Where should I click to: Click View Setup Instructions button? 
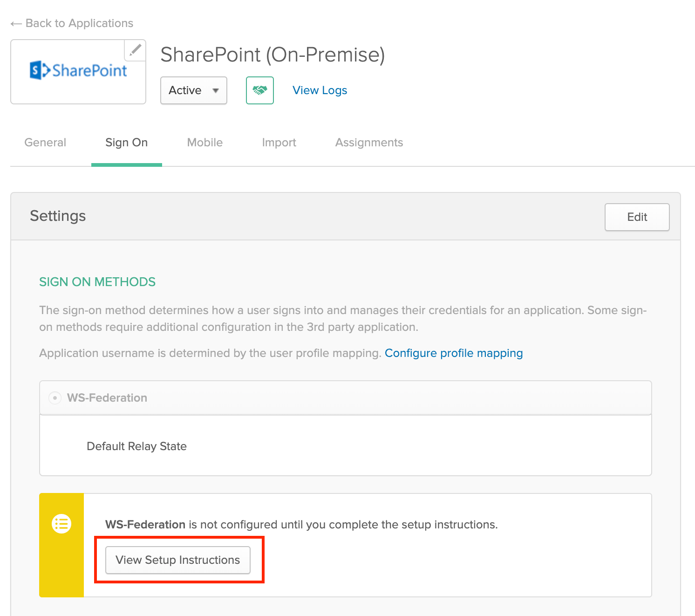pyautogui.click(x=177, y=560)
